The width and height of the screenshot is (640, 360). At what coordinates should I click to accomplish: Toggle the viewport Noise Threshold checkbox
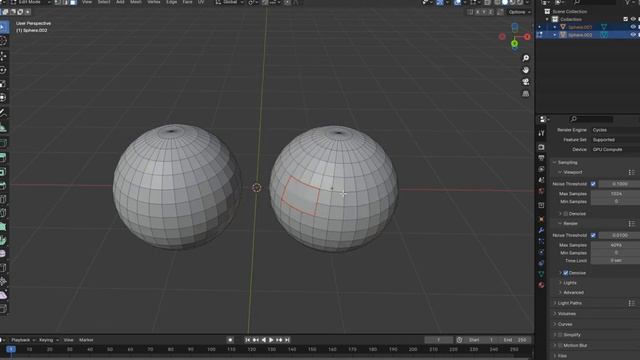[593, 184]
